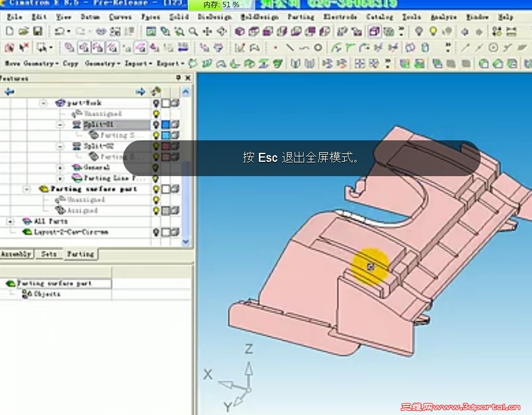
Task: Switch to the Assembly tab
Action: [16, 254]
